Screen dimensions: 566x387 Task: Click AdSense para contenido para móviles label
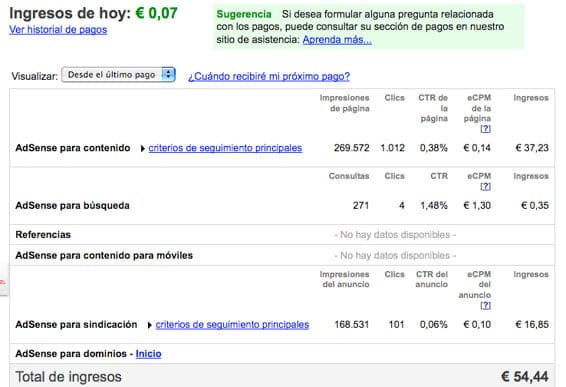[104, 256]
